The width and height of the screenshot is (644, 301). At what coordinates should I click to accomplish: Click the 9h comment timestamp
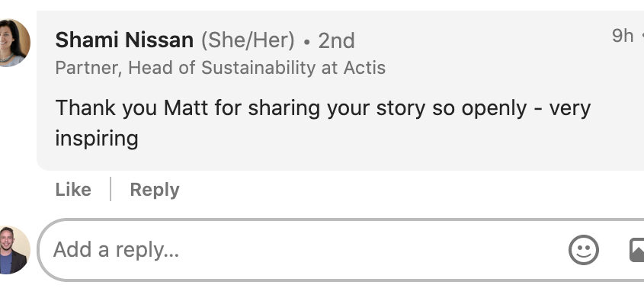coord(623,36)
